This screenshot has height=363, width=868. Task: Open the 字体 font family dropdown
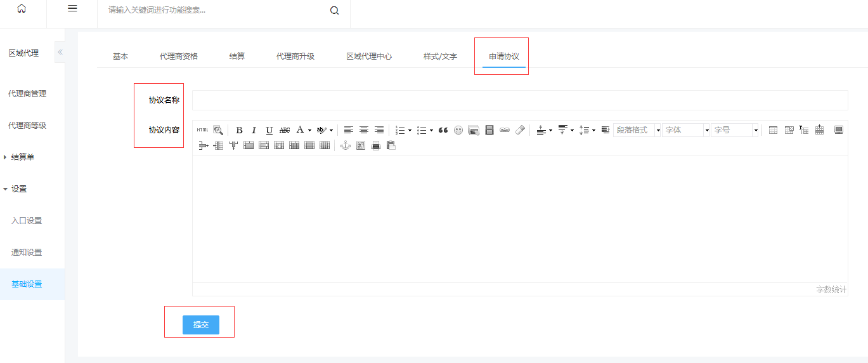(x=686, y=130)
